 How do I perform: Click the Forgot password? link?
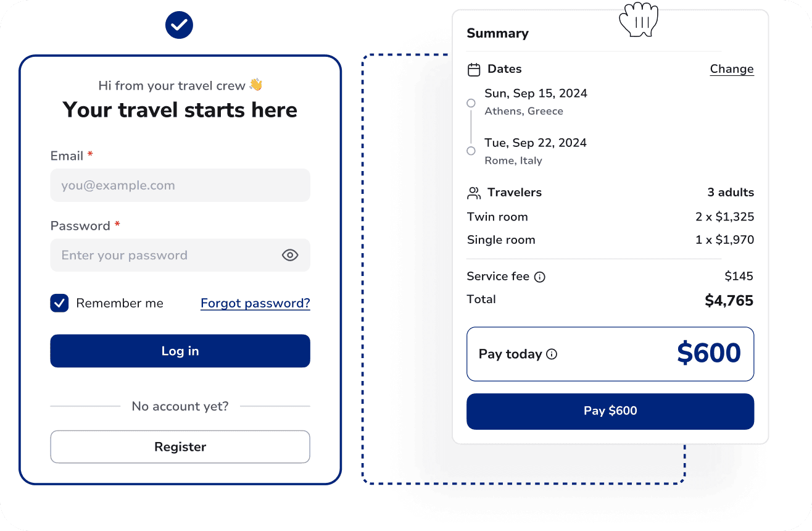[x=255, y=303]
